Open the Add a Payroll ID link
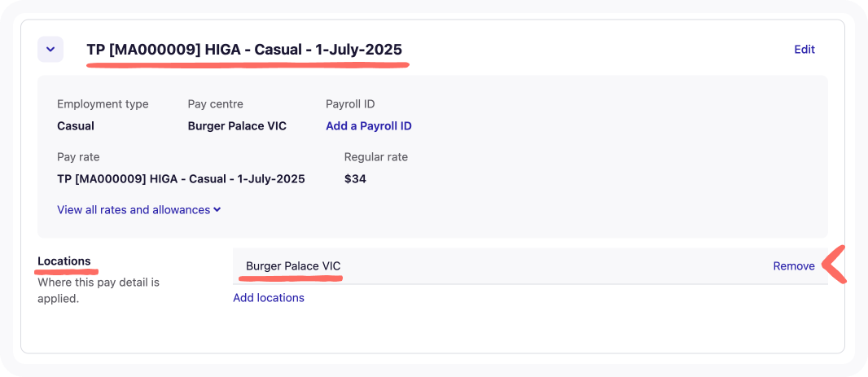This screenshot has height=377, width=868. point(368,126)
